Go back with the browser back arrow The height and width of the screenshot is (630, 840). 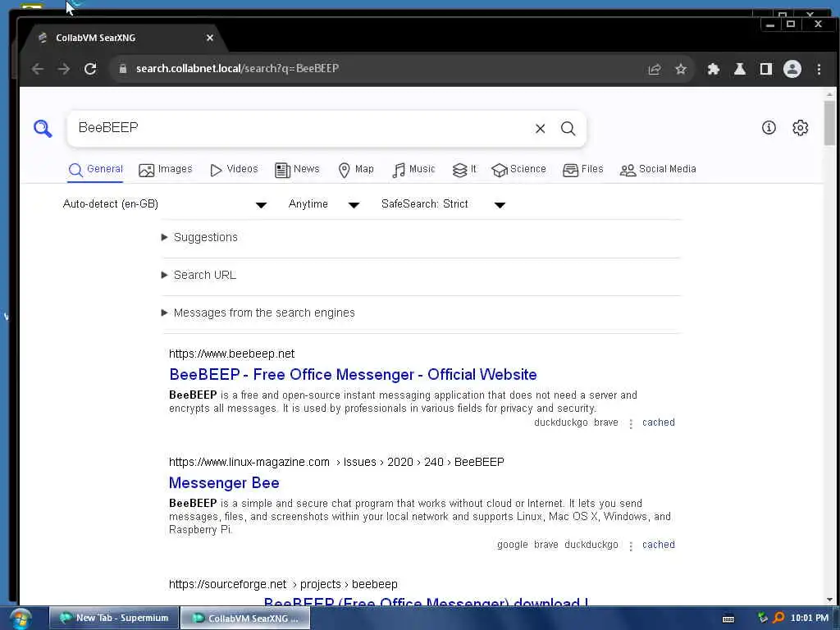pyautogui.click(x=38, y=69)
